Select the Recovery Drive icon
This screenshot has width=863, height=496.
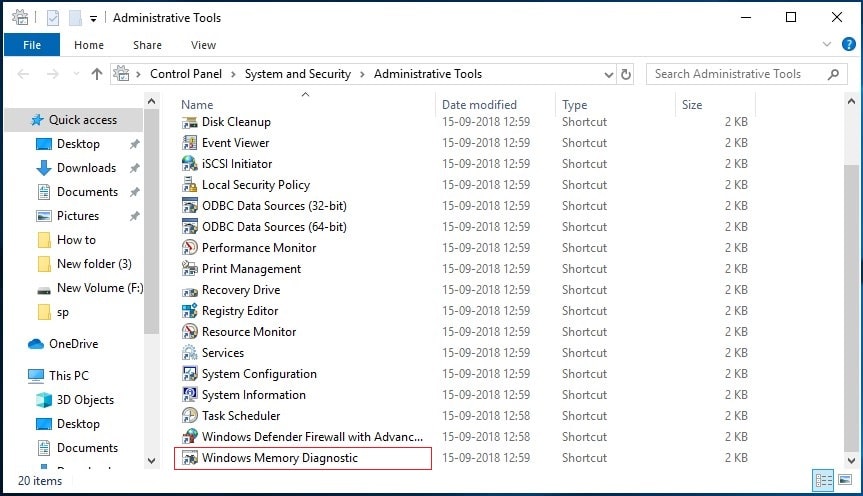[x=189, y=290]
